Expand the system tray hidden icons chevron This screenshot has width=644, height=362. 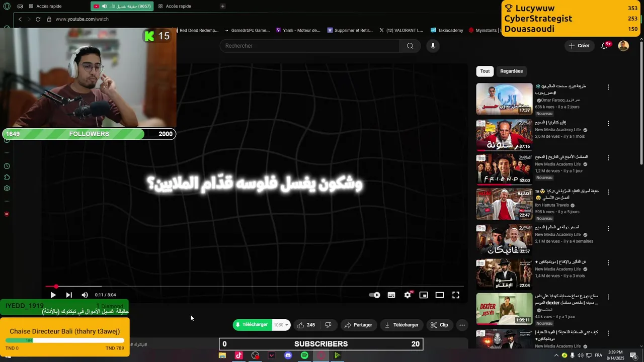(556, 355)
